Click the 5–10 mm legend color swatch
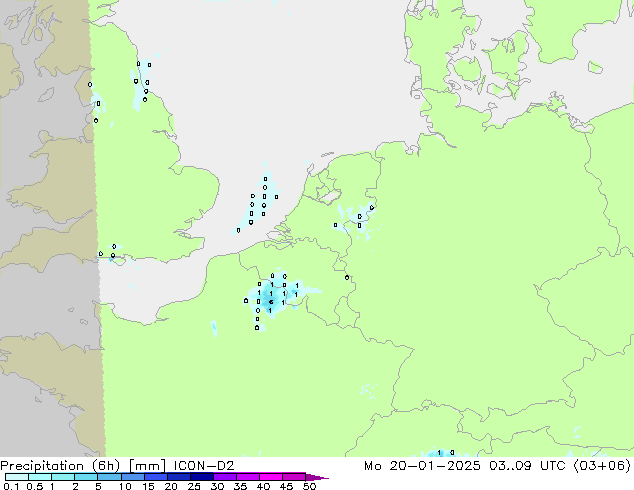Screen dimensions: 634x490 tap(109, 477)
